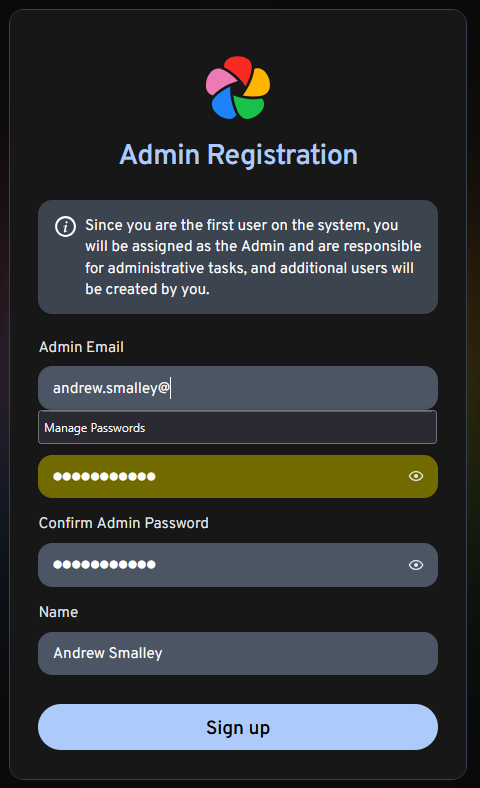Click Sign up to submit
The width and height of the screenshot is (480, 788).
(238, 727)
